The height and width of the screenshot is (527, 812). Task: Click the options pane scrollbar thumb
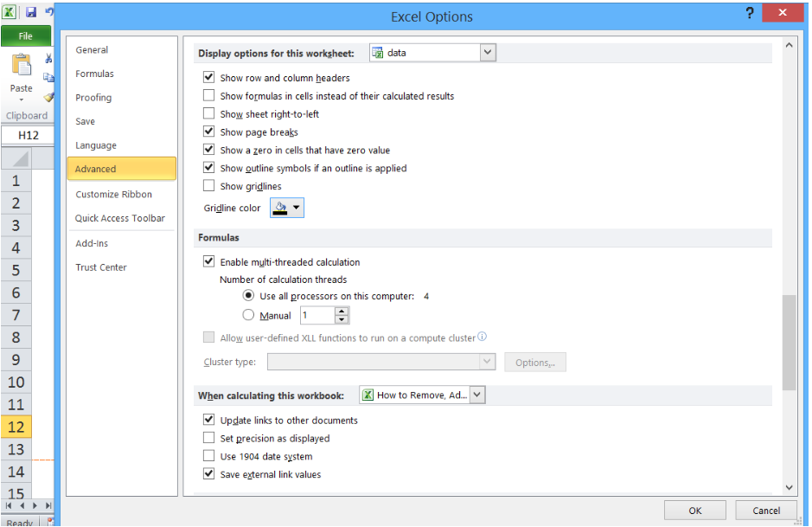pos(789,343)
